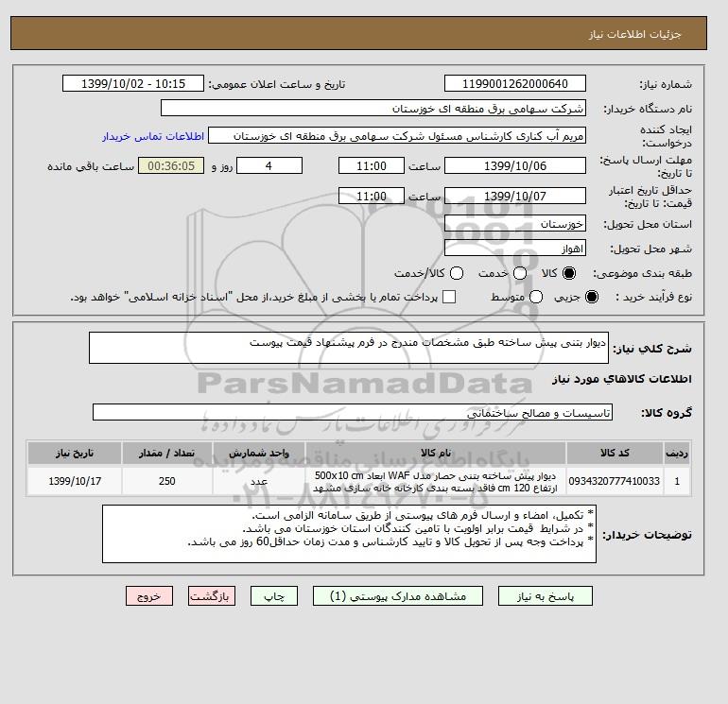Click the توضیحات خریدار notes box

[x=349, y=534]
